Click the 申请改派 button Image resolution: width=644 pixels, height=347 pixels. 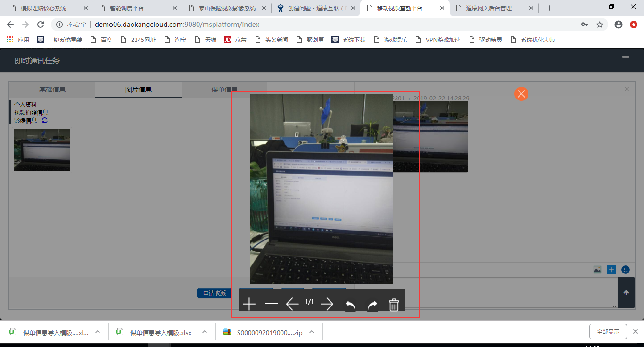[215, 293]
